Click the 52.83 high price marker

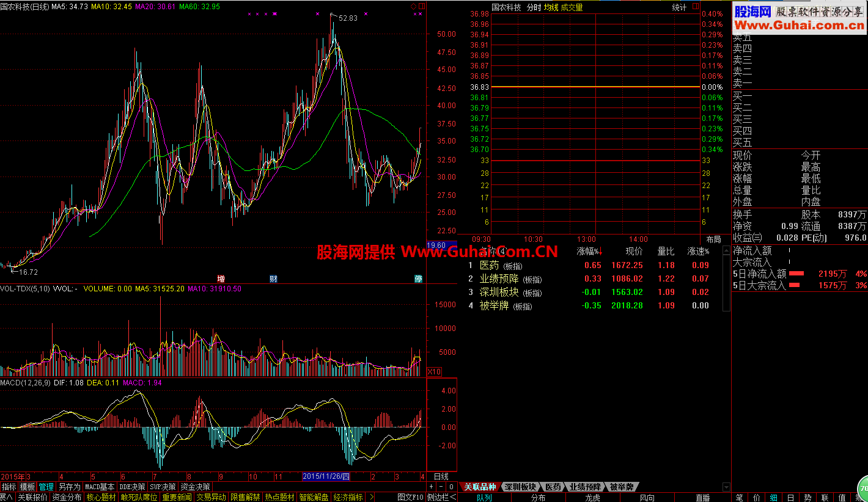pos(348,18)
